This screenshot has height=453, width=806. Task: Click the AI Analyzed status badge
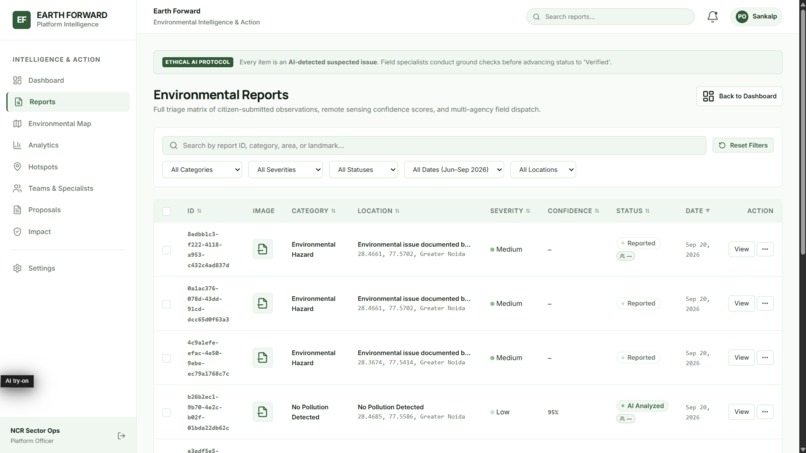click(x=642, y=406)
